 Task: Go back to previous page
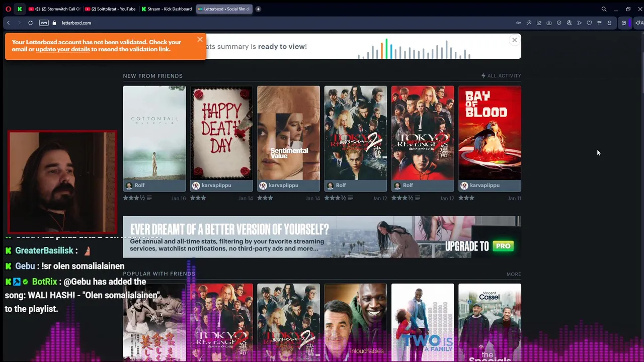9,23
